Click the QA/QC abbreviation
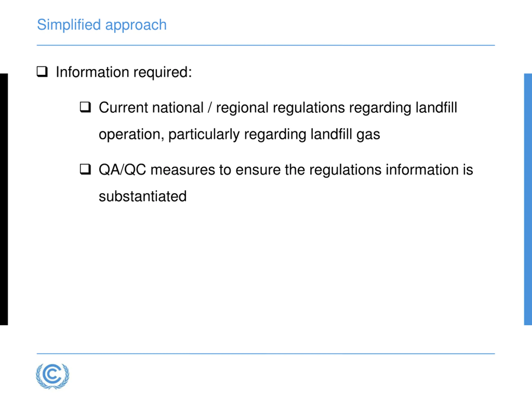532x399 pixels. [x=122, y=170]
